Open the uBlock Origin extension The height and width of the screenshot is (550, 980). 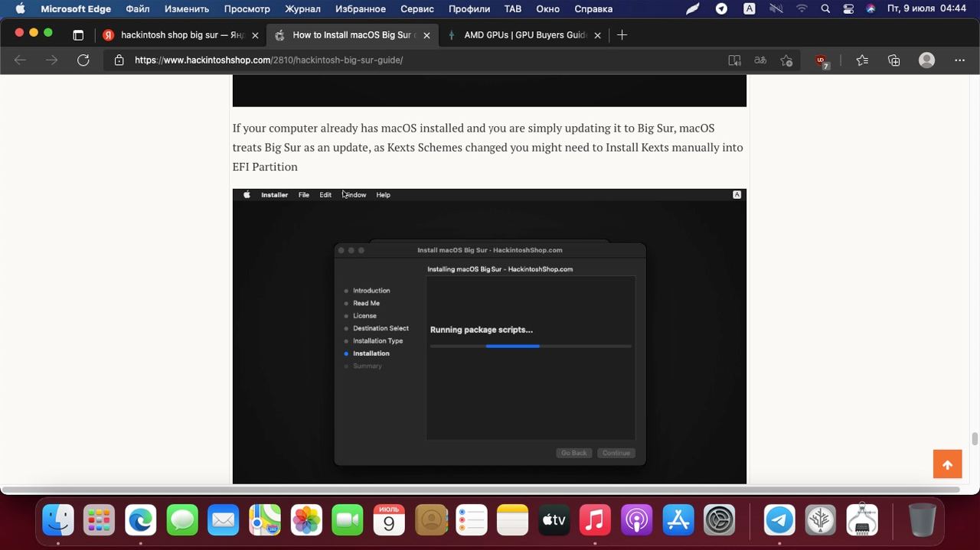coord(822,60)
